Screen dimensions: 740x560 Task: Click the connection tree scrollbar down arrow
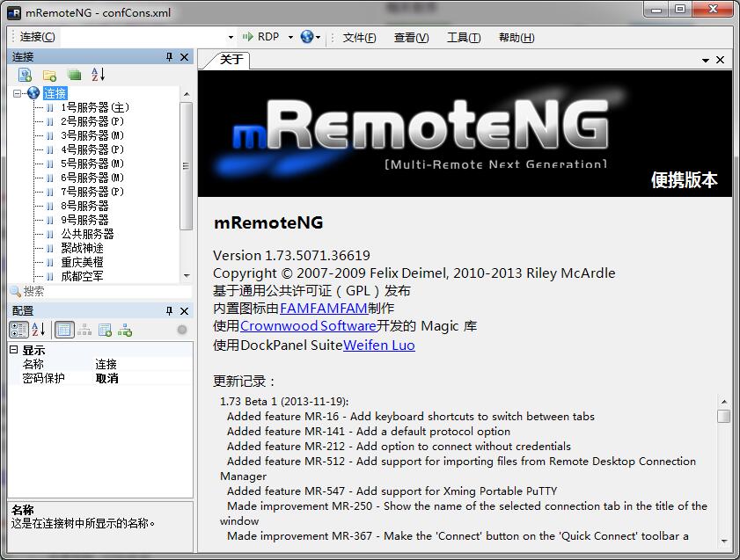tap(187, 276)
